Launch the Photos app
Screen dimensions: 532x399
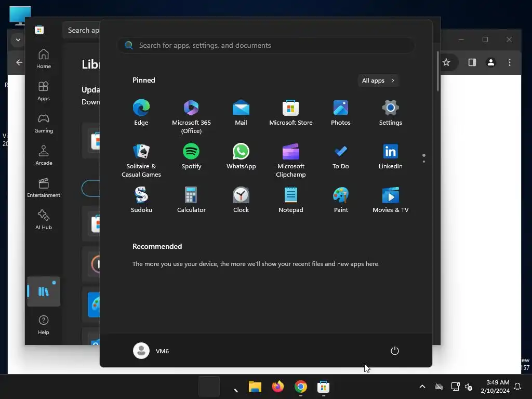(341, 113)
